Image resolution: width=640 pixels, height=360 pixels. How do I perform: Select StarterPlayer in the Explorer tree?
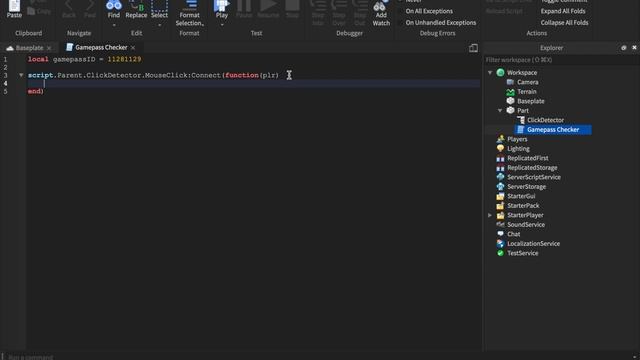[x=525, y=215]
